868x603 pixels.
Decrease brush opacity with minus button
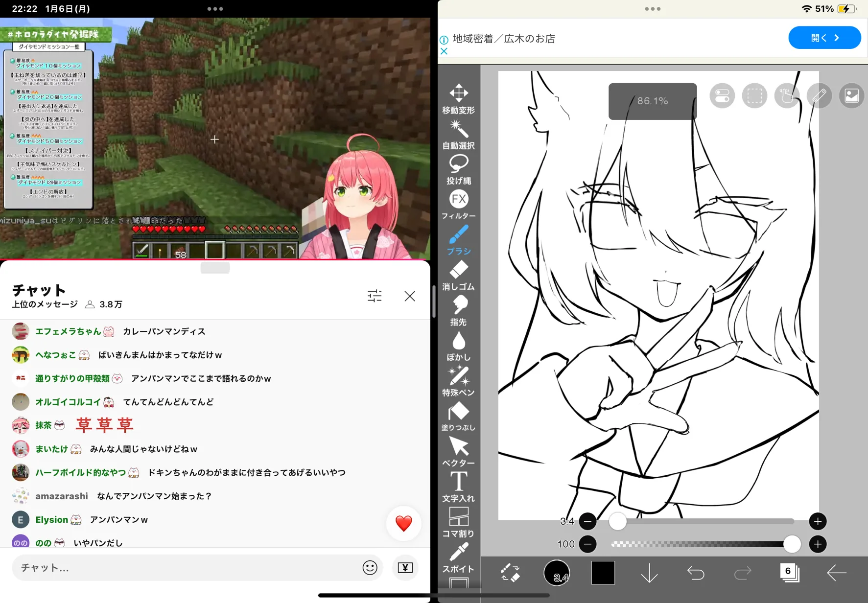pos(587,544)
